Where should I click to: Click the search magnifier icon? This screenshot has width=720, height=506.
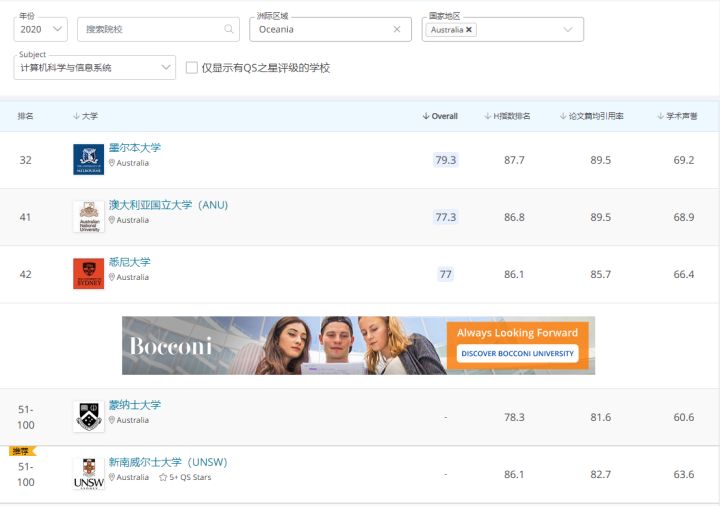click(x=228, y=29)
